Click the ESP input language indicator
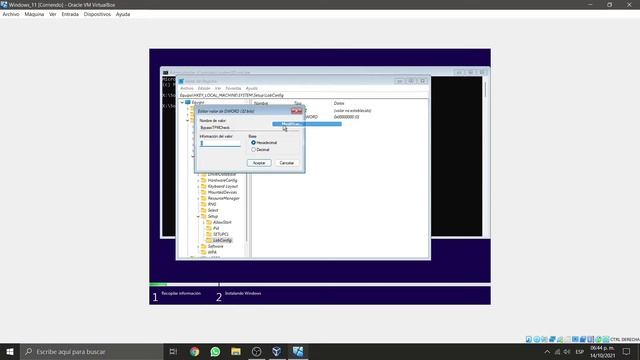640x360 pixels. coord(580,351)
